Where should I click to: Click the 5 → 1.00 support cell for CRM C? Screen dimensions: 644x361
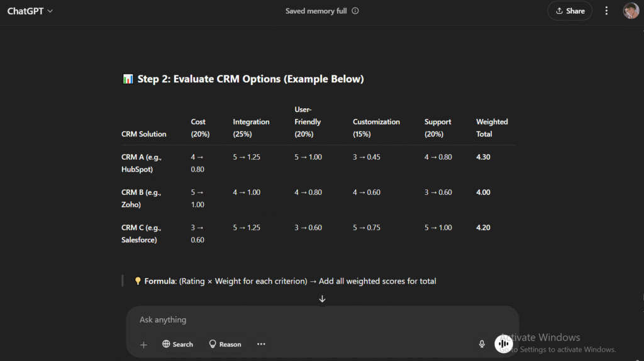coord(438,228)
